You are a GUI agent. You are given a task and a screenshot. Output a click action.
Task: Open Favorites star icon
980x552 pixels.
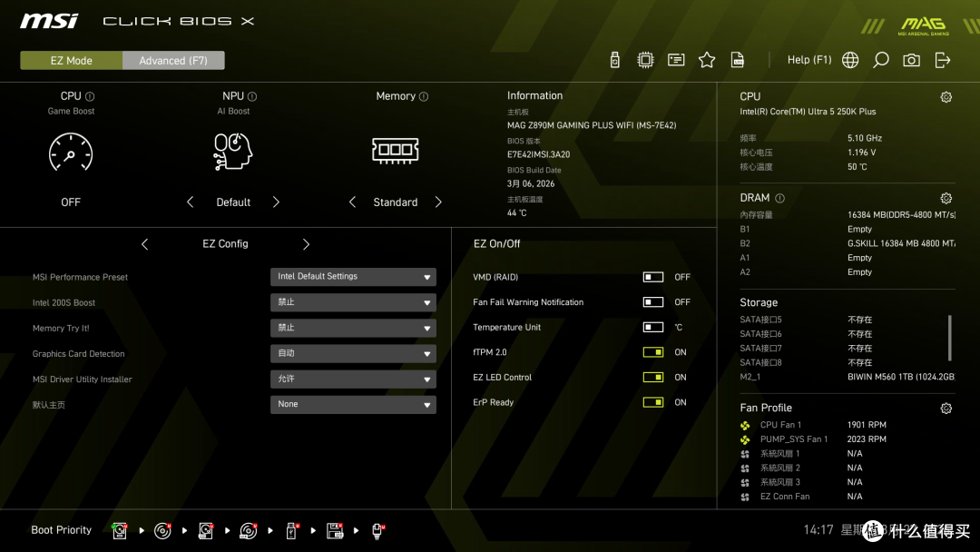coord(707,60)
